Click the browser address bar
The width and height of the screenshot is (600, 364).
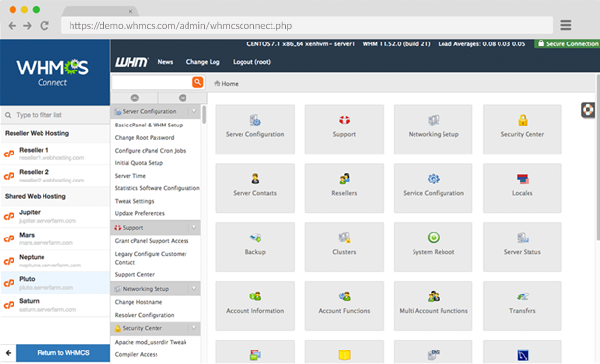point(306,26)
